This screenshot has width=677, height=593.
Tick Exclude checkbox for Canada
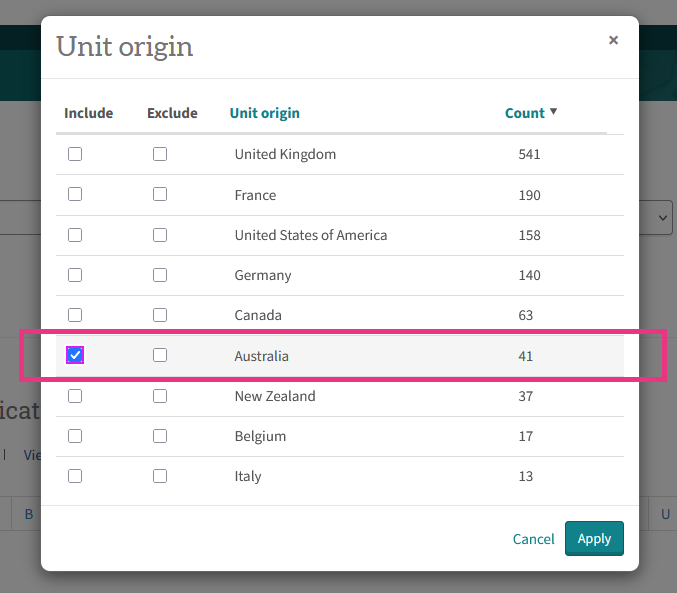coord(160,315)
